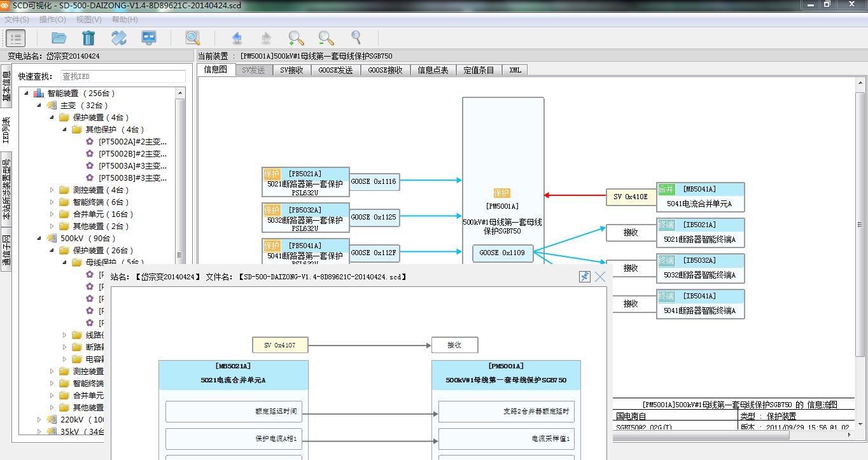Click the SV 0x410E signal box

point(630,197)
